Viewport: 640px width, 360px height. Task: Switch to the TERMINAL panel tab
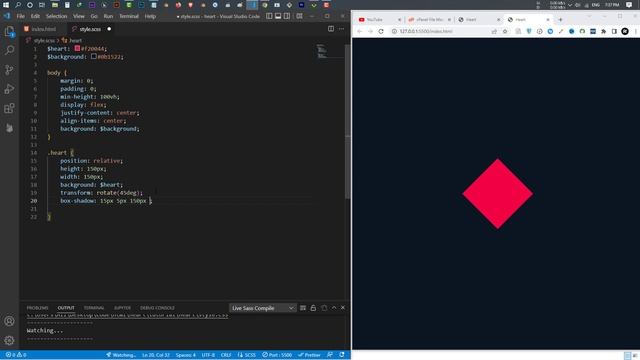tap(94, 308)
